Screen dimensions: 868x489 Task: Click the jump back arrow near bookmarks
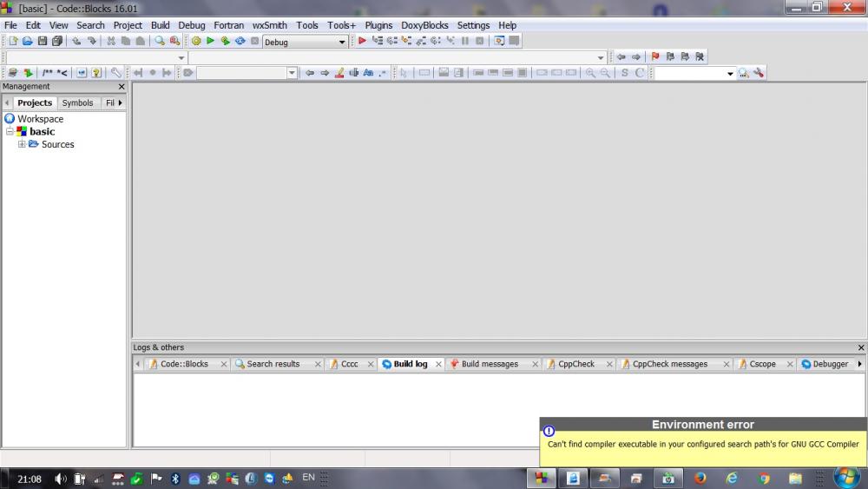pos(621,56)
